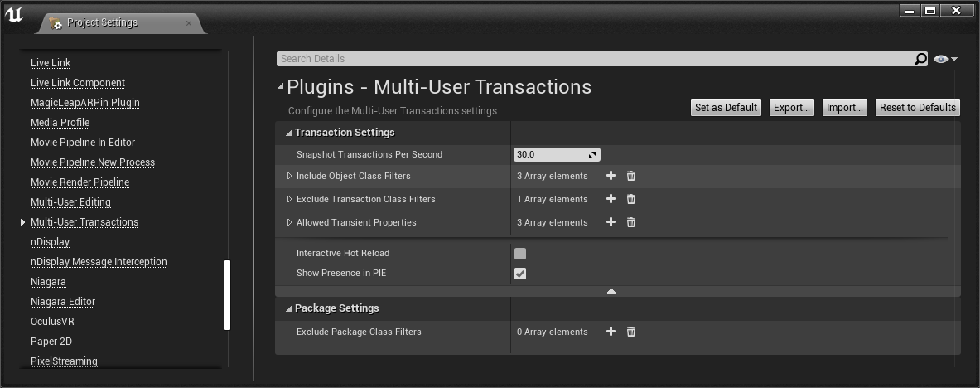The height and width of the screenshot is (388, 980).
Task: Expand Include Object Class Filters array
Action: pos(289,176)
